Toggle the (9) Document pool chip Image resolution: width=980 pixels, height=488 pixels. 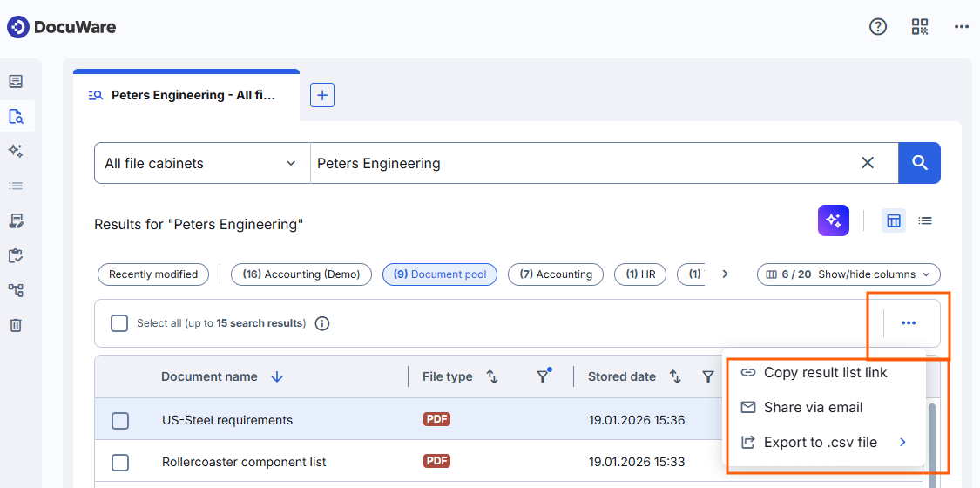click(440, 274)
